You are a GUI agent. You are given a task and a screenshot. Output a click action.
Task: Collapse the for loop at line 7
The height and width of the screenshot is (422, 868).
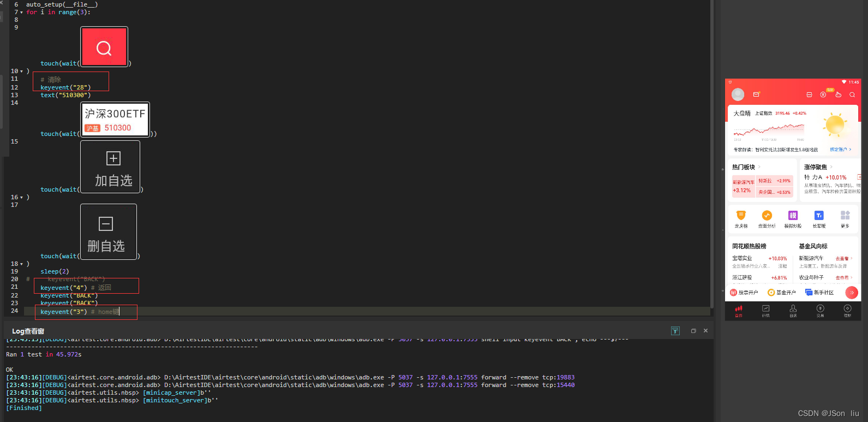21,12
